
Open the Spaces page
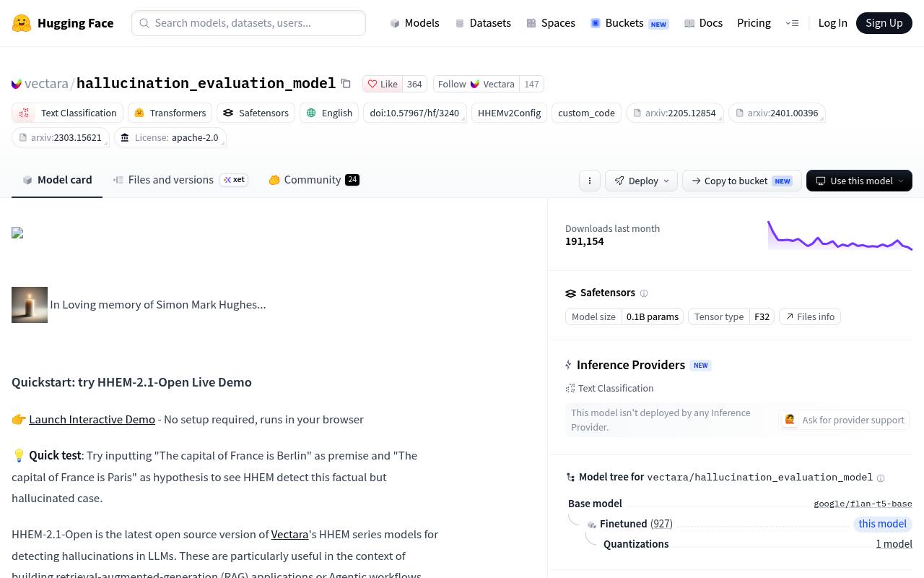pos(551,23)
